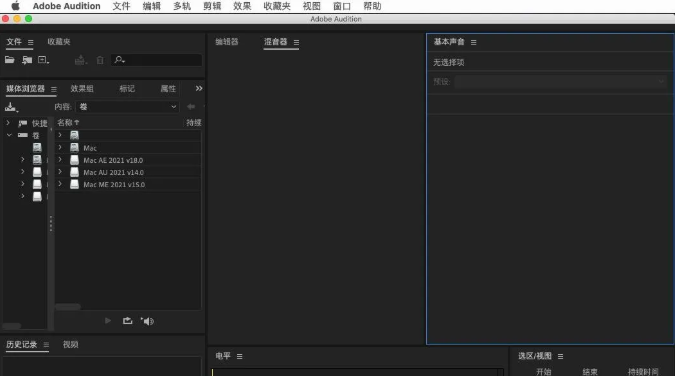Screen dimensions: 675x376
Task: Click the Mac AE 2021 v18.0 drive icon
Action: coord(74,160)
